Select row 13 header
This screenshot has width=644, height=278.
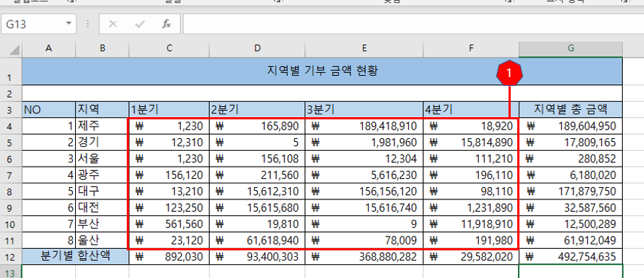pyautogui.click(x=11, y=272)
